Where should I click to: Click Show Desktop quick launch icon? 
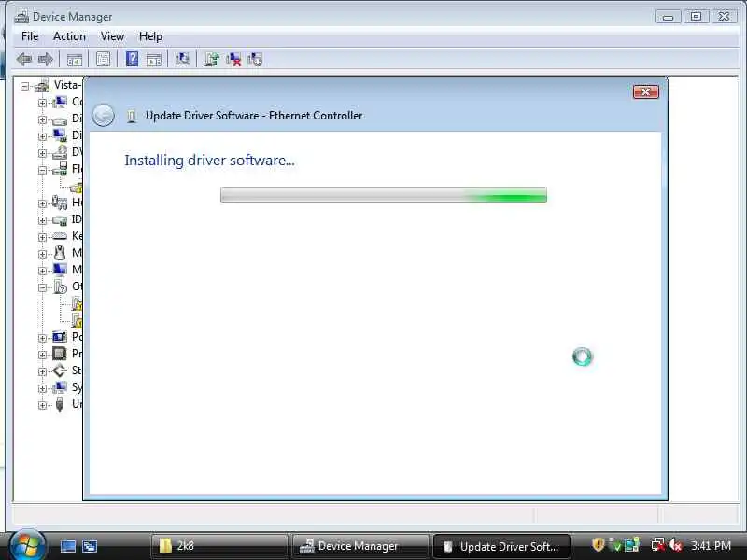point(67,546)
